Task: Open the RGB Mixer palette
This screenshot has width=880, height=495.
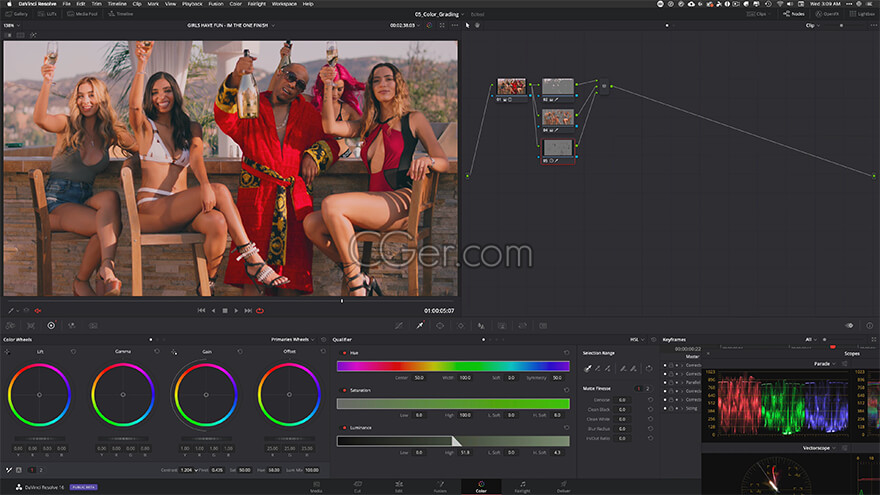Action: coord(72,326)
